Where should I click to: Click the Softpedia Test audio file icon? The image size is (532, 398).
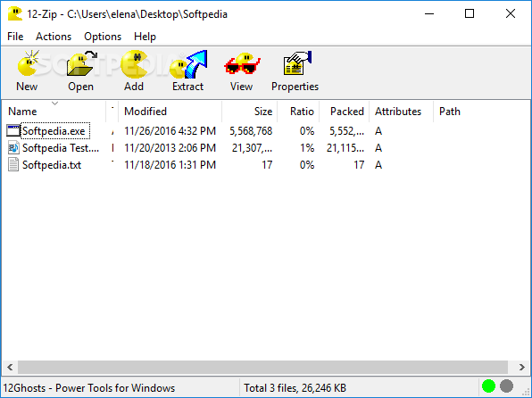(13, 148)
